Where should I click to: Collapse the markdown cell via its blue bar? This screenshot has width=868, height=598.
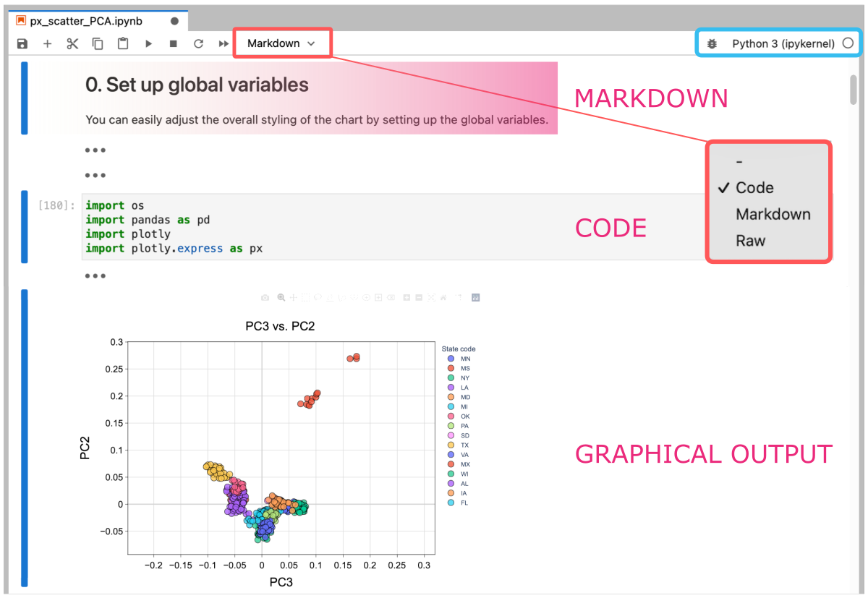click(25, 98)
